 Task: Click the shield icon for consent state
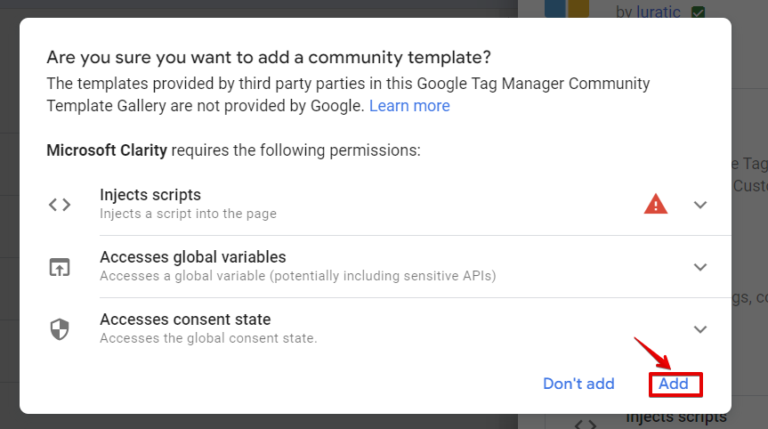[x=59, y=329]
